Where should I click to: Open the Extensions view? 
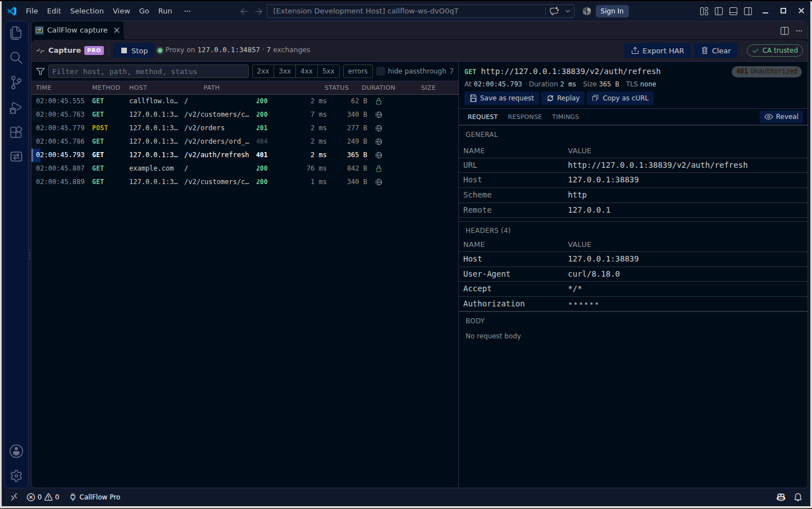(x=16, y=132)
